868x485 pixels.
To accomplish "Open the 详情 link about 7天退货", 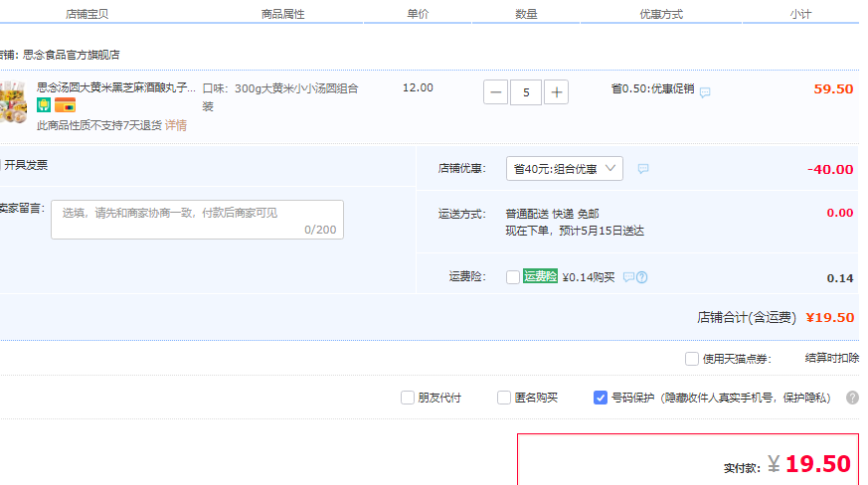I will tap(176, 125).
